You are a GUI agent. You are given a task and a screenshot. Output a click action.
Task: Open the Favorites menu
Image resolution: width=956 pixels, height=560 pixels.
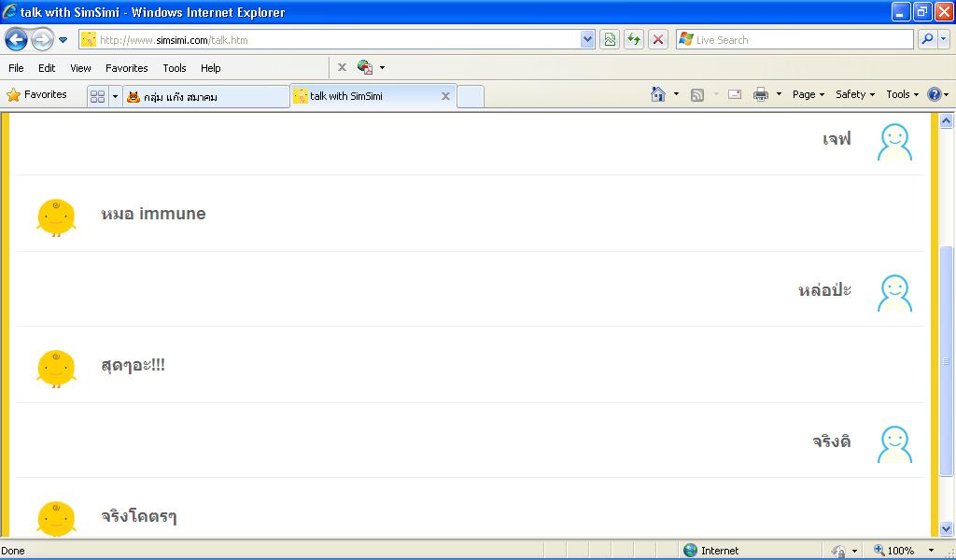click(126, 68)
